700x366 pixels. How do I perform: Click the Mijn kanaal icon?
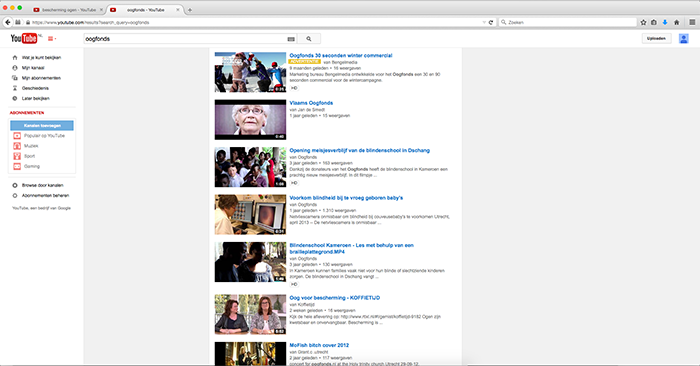[x=15, y=68]
